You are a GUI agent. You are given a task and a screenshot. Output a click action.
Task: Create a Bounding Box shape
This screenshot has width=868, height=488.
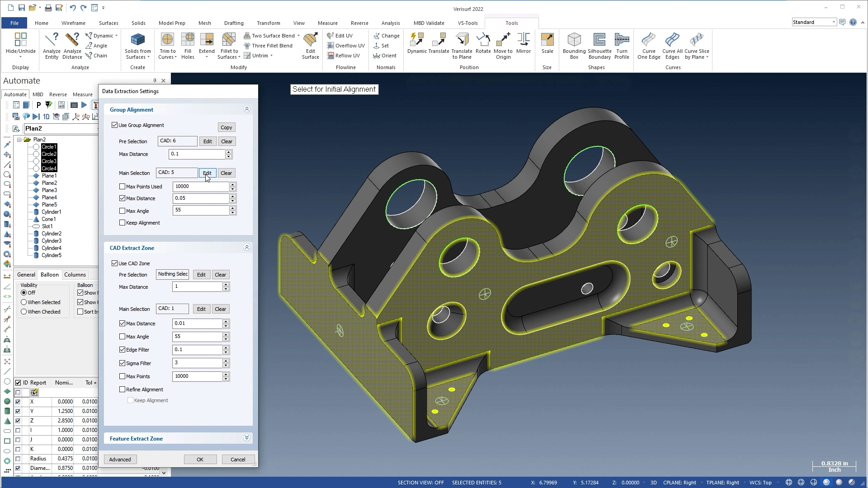574,45
